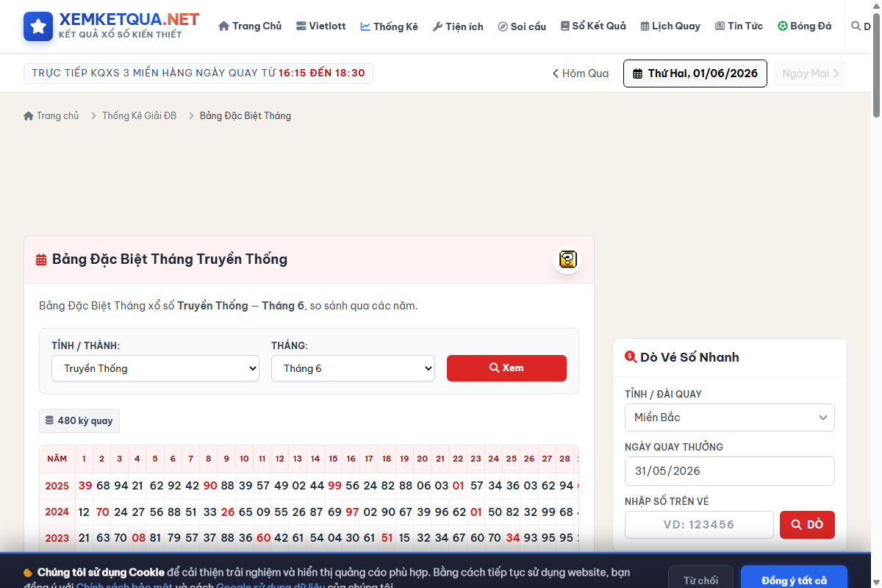
Task: Open the date picker Thứ Hai, 01/06/2026
Action: (695, 73)
